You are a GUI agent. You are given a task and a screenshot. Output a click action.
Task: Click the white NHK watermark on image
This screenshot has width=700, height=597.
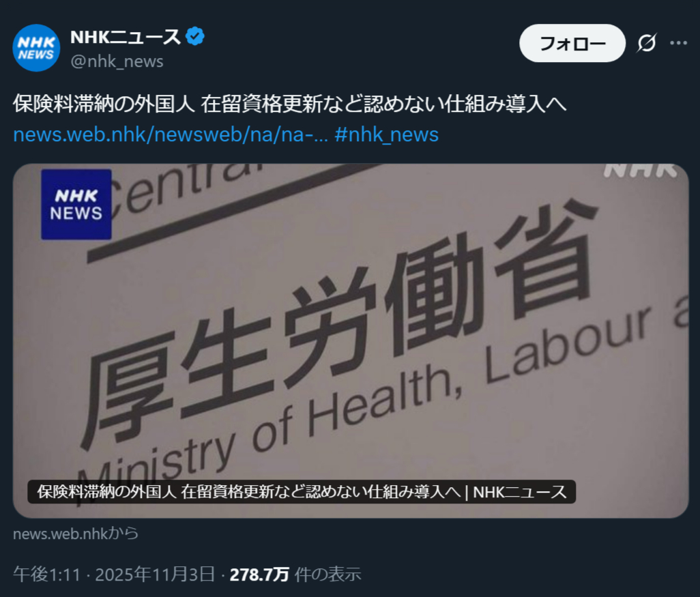pyautogui.click(x=640, y=171)
